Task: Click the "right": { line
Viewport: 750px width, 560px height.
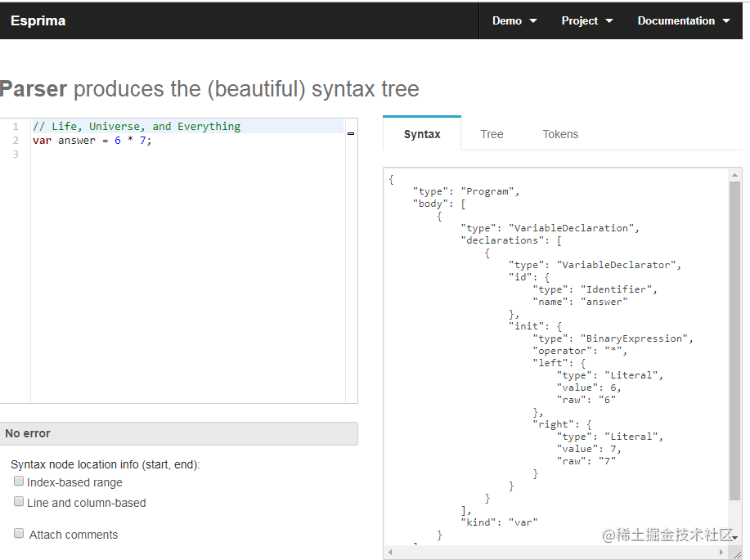Action: point(562,424)
